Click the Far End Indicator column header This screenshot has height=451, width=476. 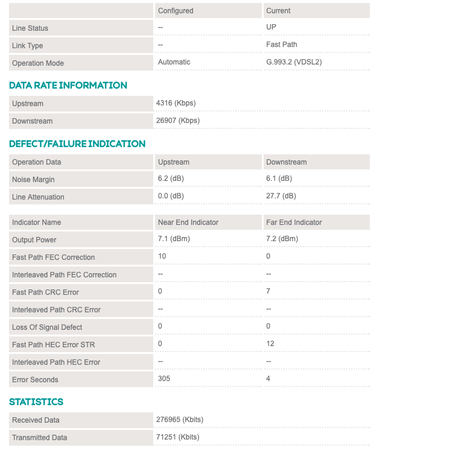tap(294, 222)
